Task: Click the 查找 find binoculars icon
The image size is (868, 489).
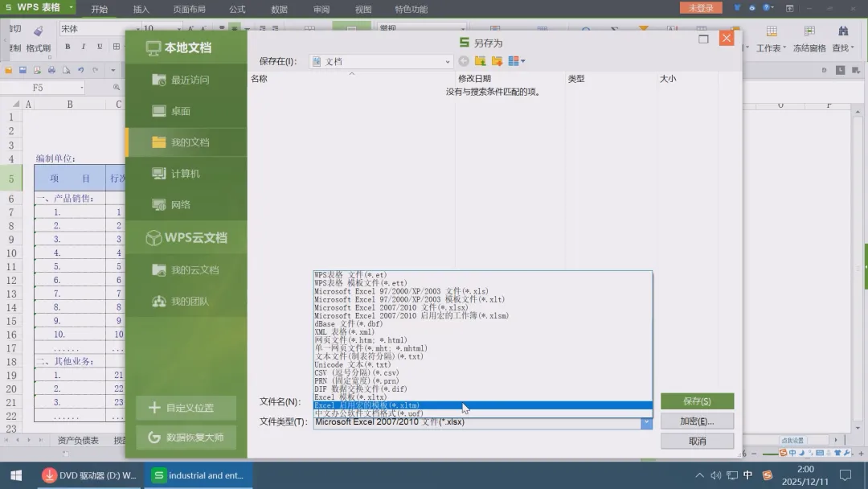Action: pos(843,31)
